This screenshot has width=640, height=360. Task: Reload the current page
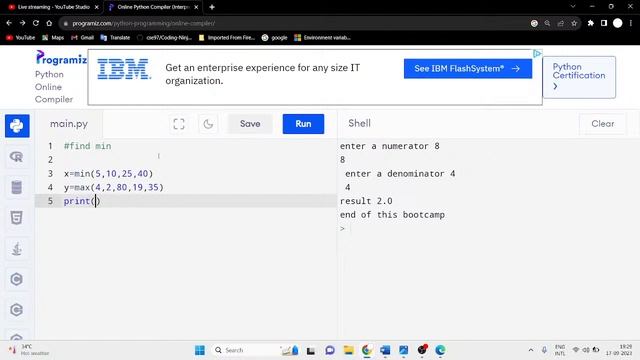click(x=36, y=23)
